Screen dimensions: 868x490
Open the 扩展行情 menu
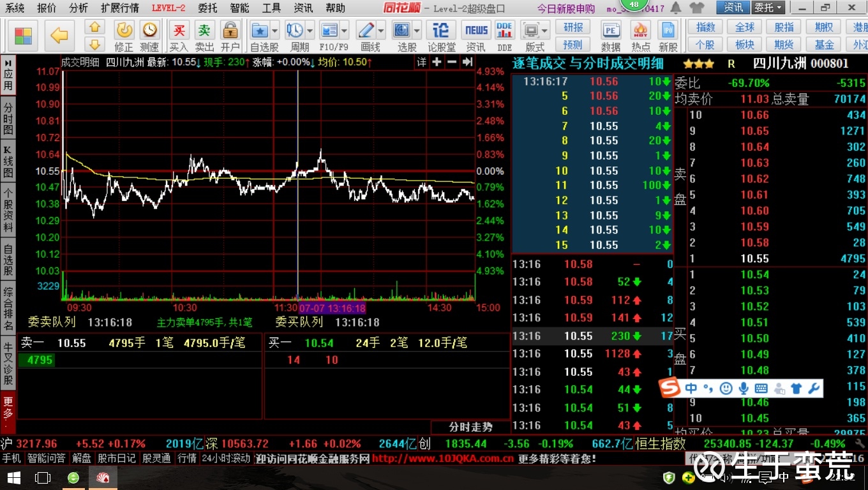coord(120,8)
